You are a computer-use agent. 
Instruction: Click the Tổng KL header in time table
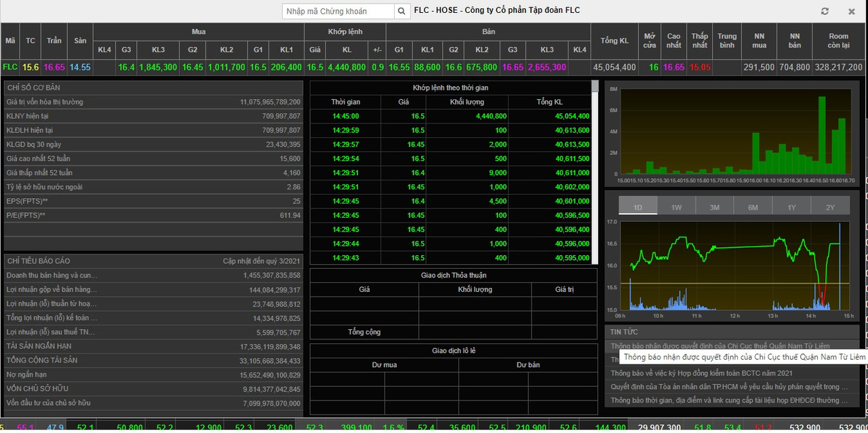[549, 102]
